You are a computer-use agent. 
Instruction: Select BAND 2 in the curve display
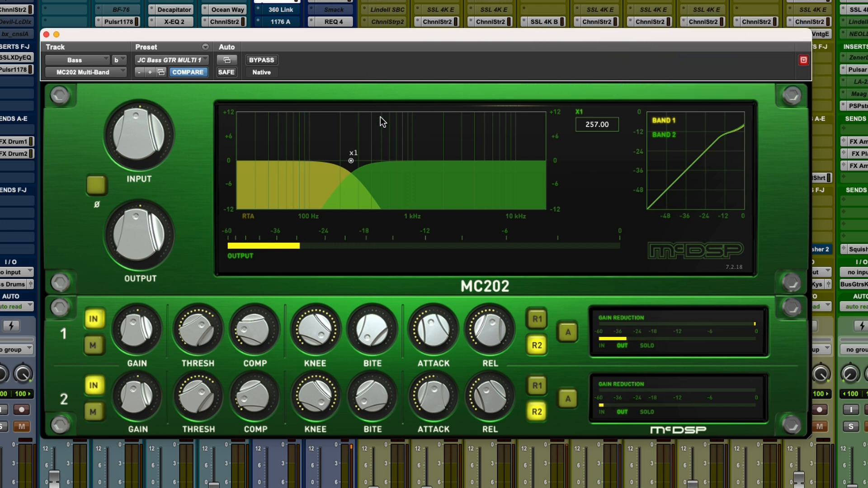pyautogui.click(x=664, y=135)
